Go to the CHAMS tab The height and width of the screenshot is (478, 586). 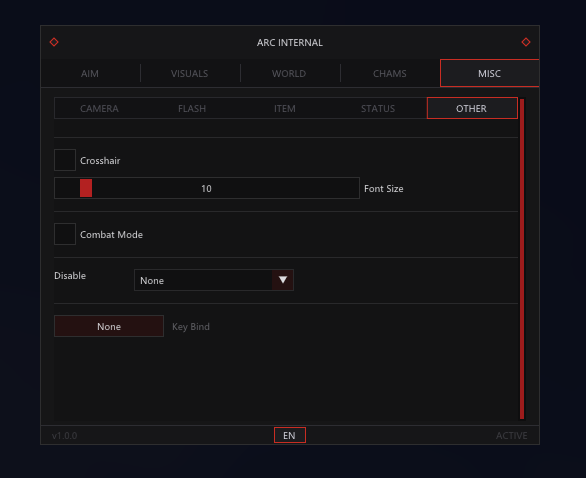389,74
